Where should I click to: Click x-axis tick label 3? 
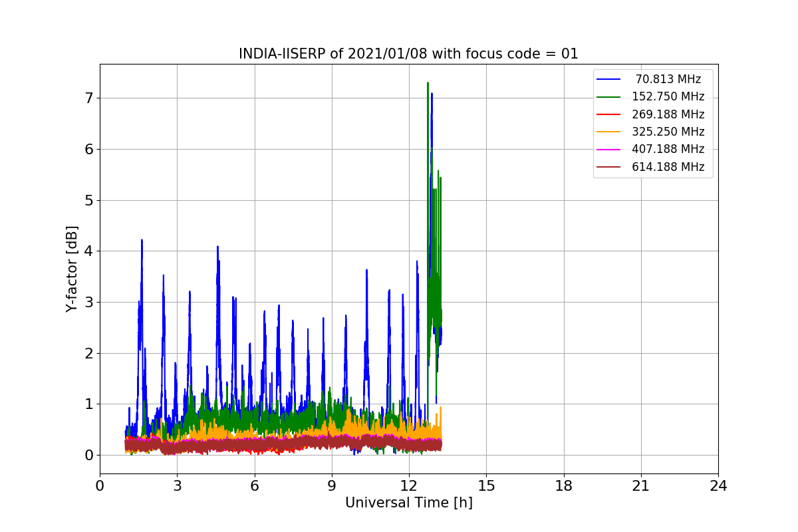tap(177, 485)
